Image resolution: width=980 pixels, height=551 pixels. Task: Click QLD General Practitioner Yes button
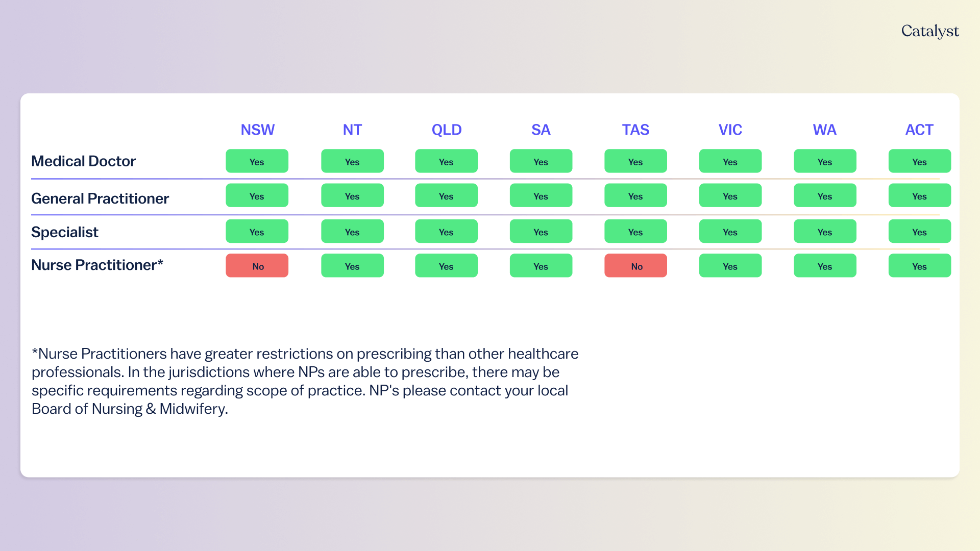[x=445, y=196]
